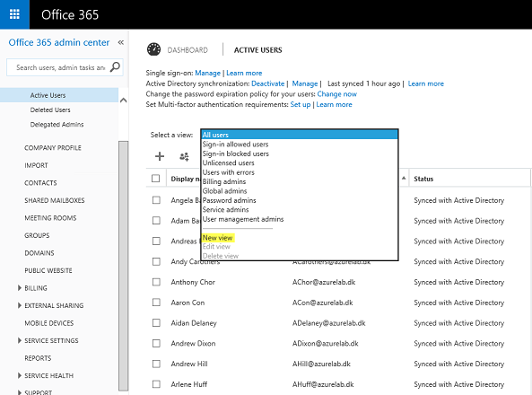
Task: Click Office 365 admin center title
Action: (59, 42)
